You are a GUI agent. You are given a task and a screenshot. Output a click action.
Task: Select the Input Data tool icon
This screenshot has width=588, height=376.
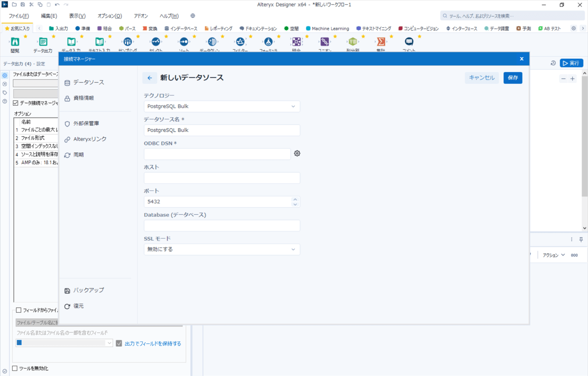pos(71,42)
